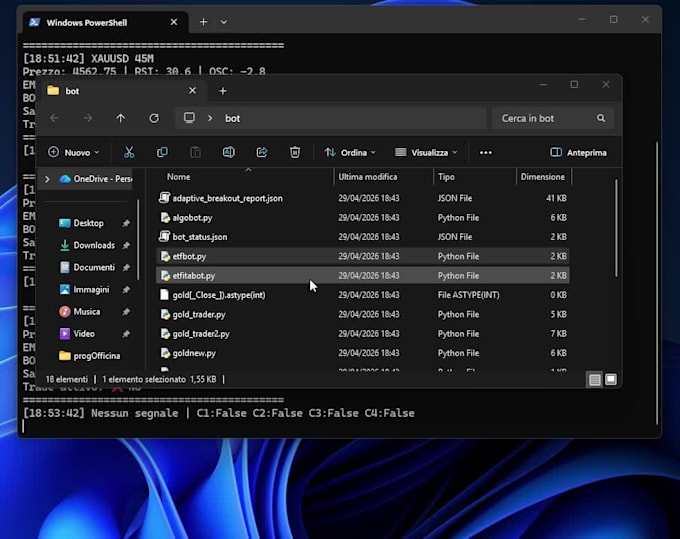Open new PowerShell tab with plus

tap(203, 22)
